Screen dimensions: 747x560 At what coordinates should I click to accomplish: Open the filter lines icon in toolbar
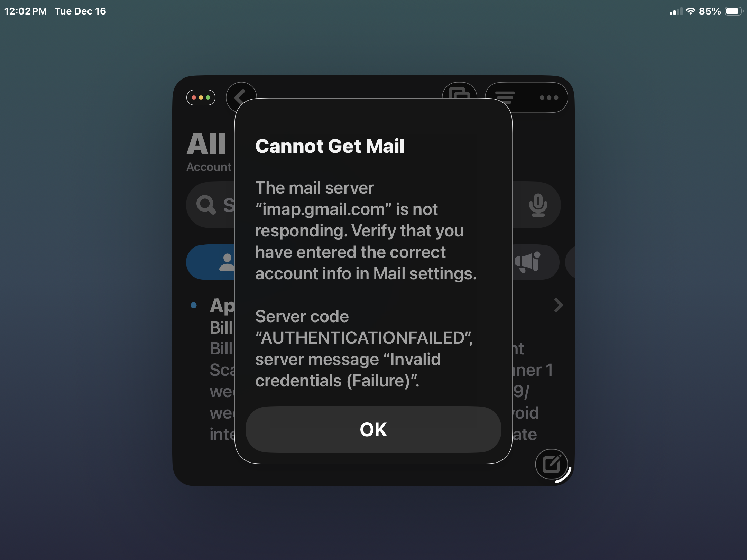pos(505,97)
